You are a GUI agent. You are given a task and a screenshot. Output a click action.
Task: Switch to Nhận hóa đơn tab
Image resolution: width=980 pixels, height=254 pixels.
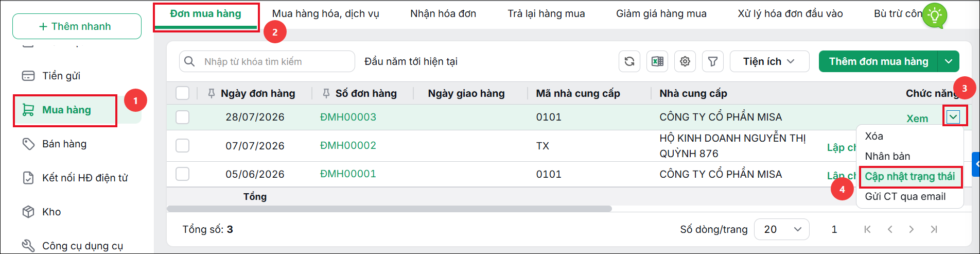[x=443, y=14]
